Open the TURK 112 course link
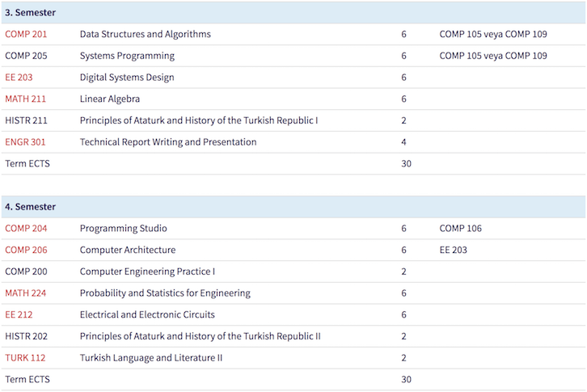Viewport: 587px width, 392px height. (x=25, y=358)
